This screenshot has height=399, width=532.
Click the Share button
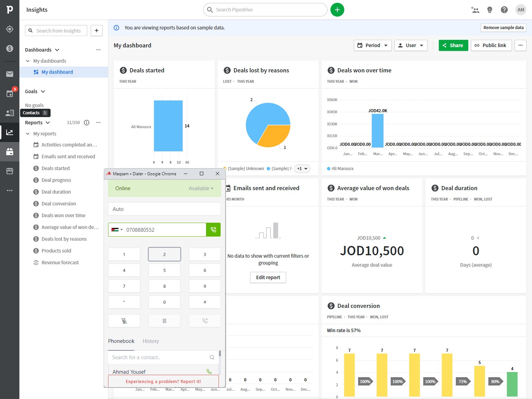point(453,45)
